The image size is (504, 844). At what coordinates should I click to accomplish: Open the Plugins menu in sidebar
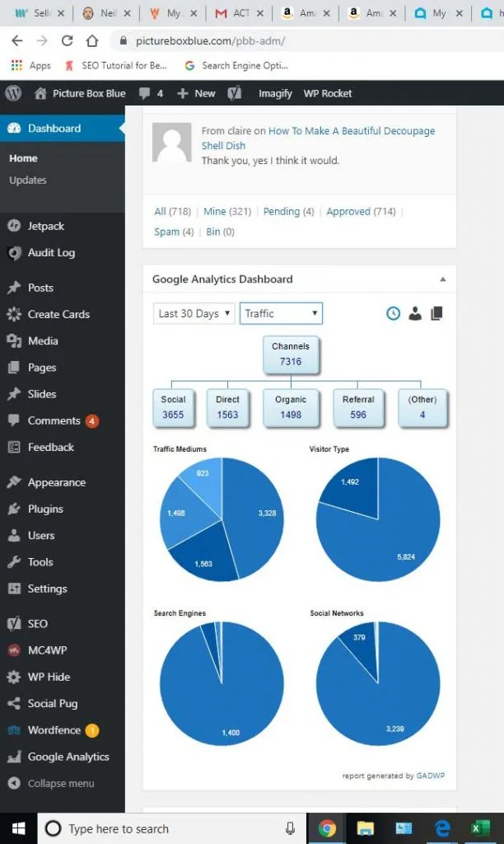45,509
